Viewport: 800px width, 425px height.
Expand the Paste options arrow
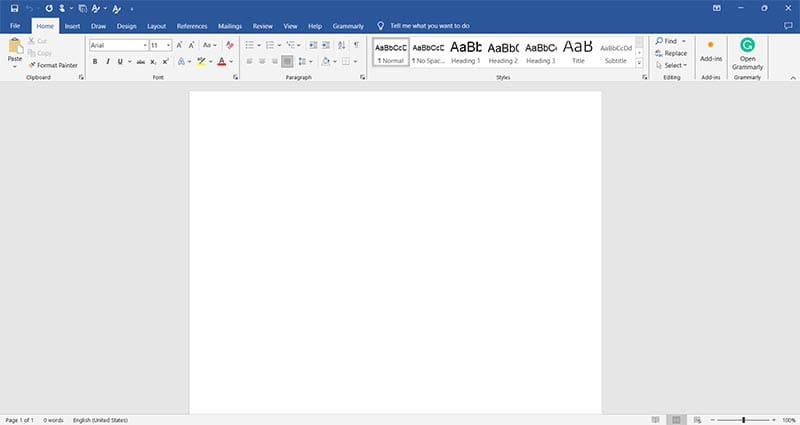15,66
